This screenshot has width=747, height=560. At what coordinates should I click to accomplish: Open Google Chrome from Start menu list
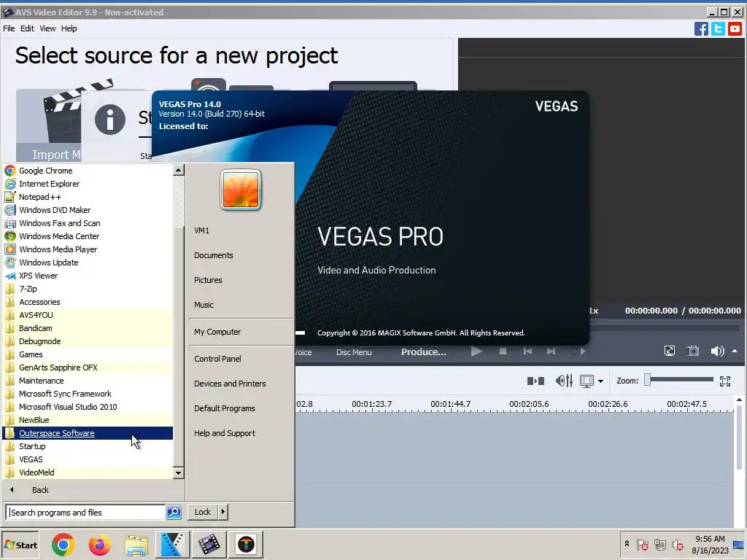pos(88,171)
